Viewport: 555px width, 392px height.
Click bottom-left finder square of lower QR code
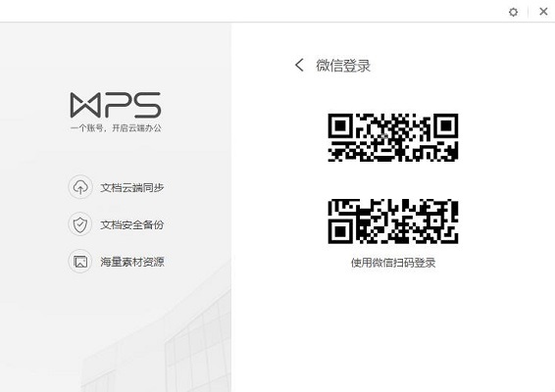coord(340,231)
